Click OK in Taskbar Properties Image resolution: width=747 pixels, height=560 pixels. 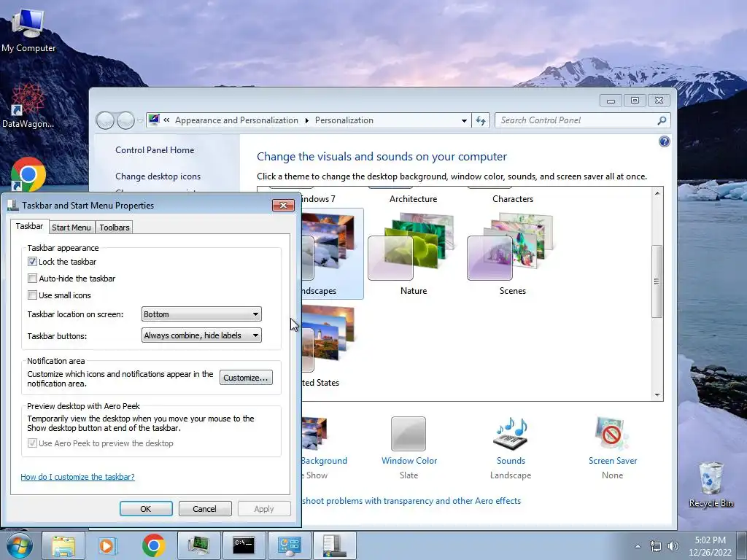coord(146,508)
